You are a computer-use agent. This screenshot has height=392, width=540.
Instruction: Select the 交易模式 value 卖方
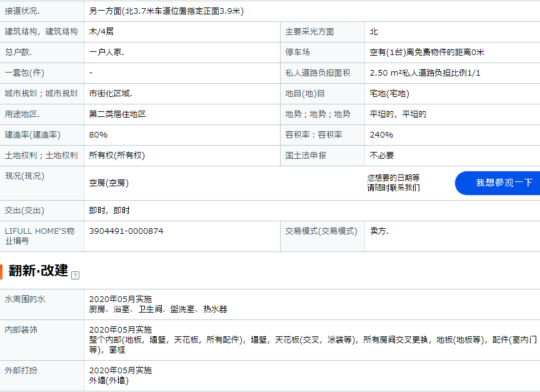click(379, 231)
